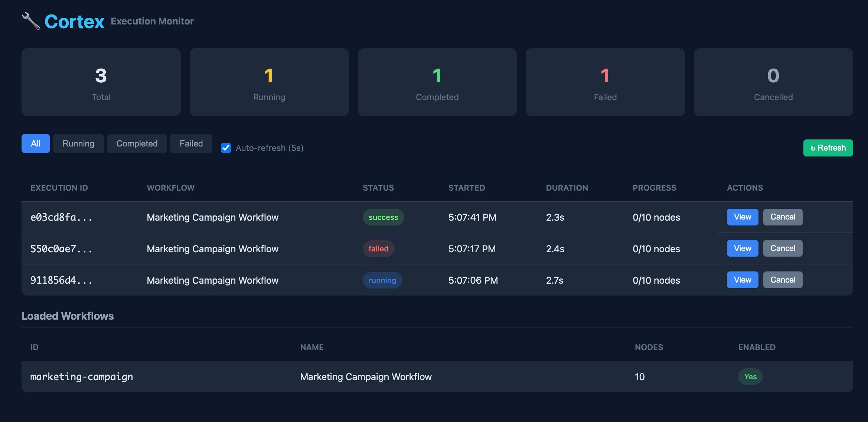Click the Total executions stat card

click(101, 82)
